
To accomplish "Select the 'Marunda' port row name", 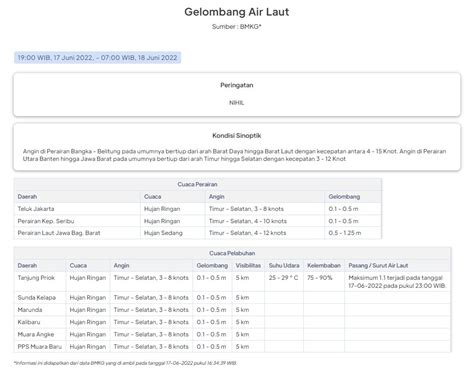I will coord(30,310).
